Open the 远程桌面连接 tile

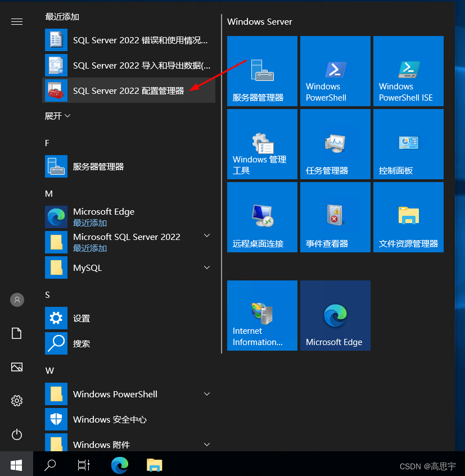click(262, 217)
